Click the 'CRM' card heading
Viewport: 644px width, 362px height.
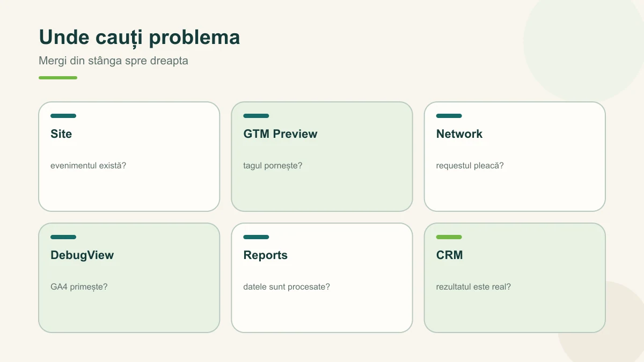[450, 255]
